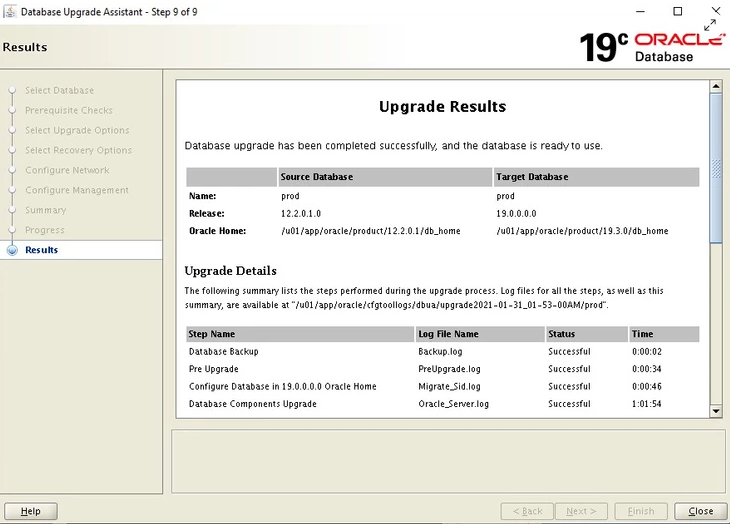Image resolution: width=730 pixels, height=525 pixels.
Task: Click the Oracle Home: row label
Action: [217, 231]
